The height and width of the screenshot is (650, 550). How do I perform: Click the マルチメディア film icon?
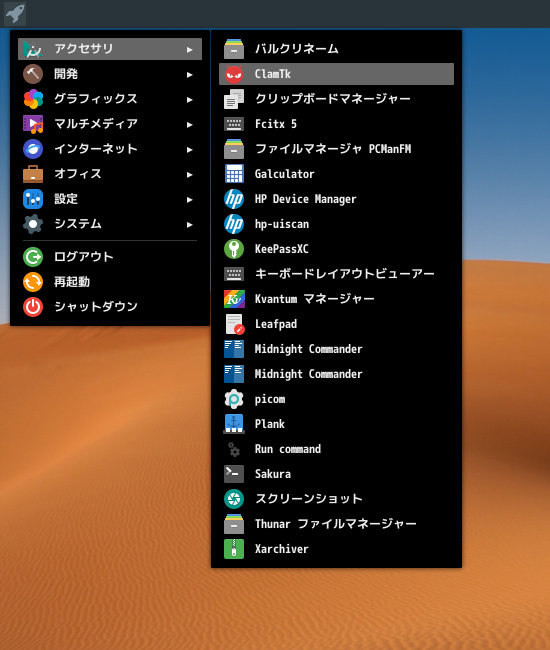[33, 124]
